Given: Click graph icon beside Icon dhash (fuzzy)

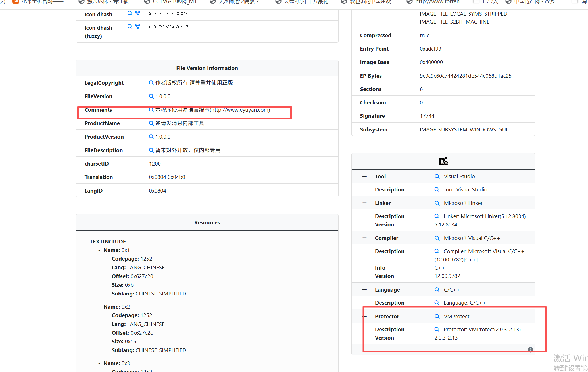Looking at the screenshot, I should [137, 26].
